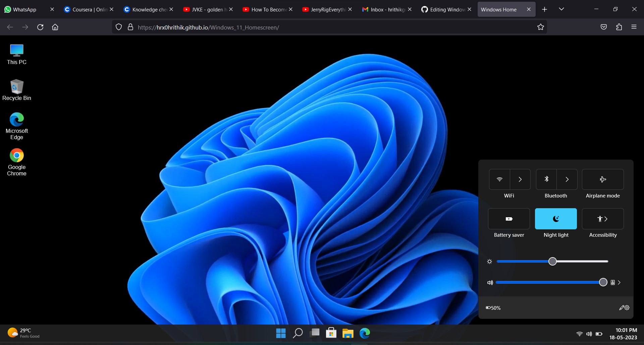Click the 10:01 PM clock and date

coord(623,334)
